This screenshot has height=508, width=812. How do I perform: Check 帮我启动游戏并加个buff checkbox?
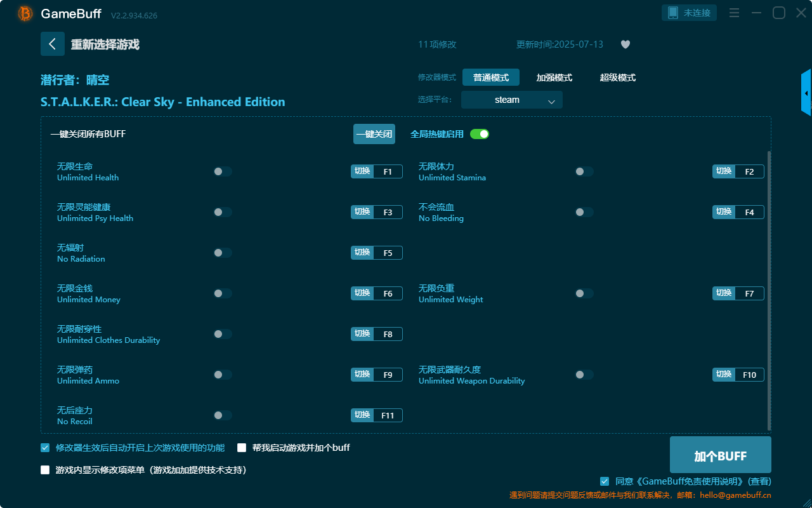(x=242, y=448)
